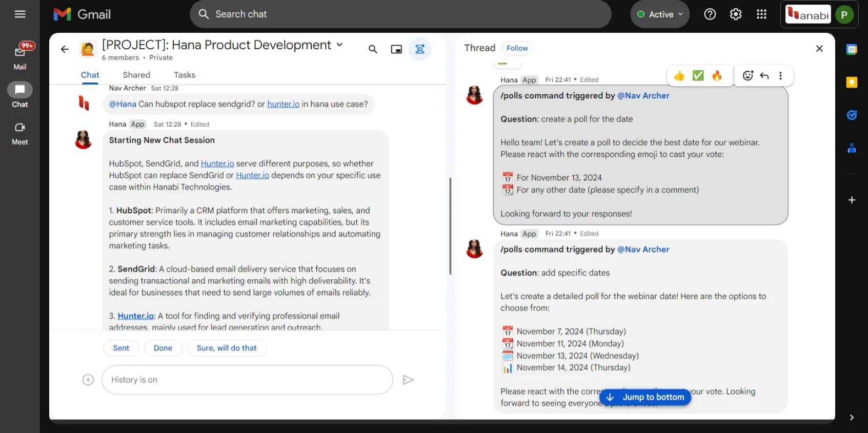Open Mail in the left sidebar

coord(20,56)
